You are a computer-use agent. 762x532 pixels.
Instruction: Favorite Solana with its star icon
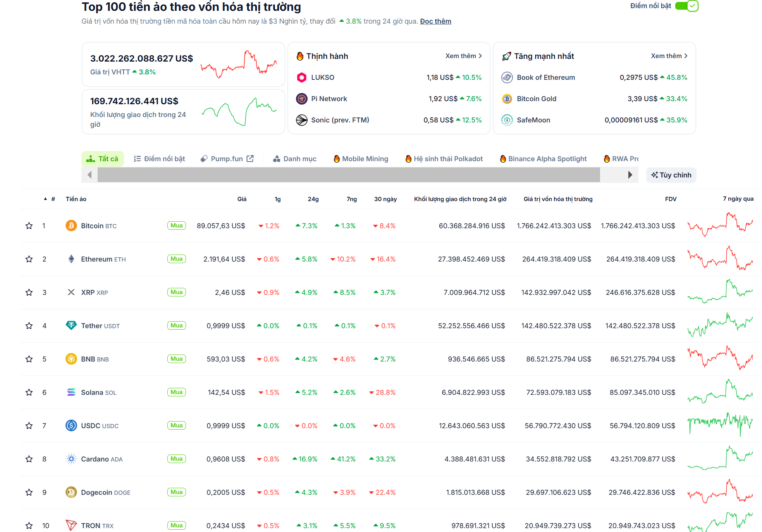click(29, 392)
